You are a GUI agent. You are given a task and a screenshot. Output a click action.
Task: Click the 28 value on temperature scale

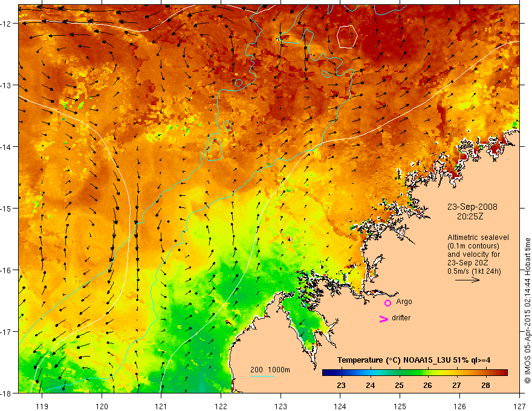pos(485,385)
